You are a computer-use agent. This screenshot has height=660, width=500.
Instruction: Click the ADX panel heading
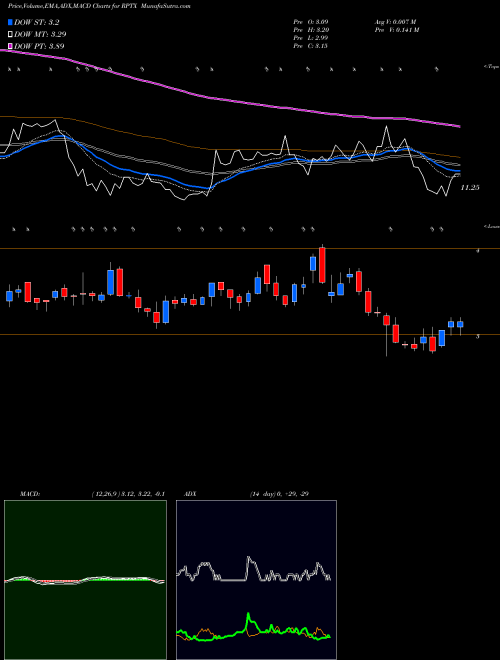coord(190,494)
